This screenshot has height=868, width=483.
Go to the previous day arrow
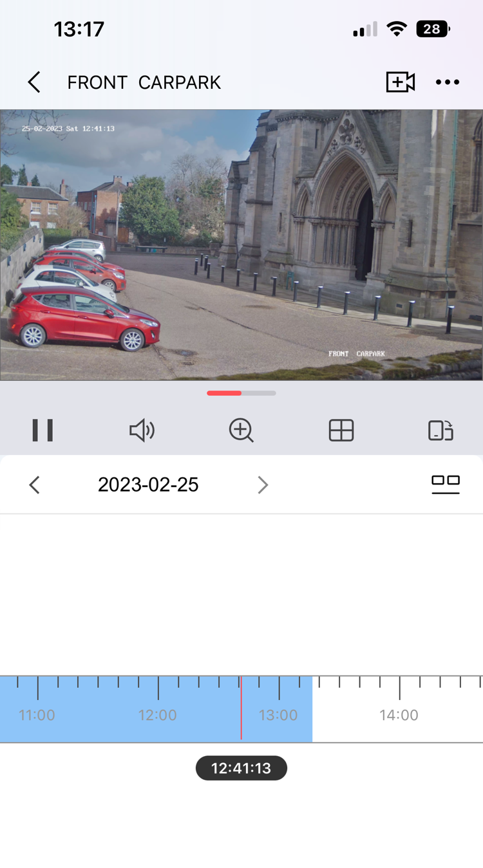[35, 485]
